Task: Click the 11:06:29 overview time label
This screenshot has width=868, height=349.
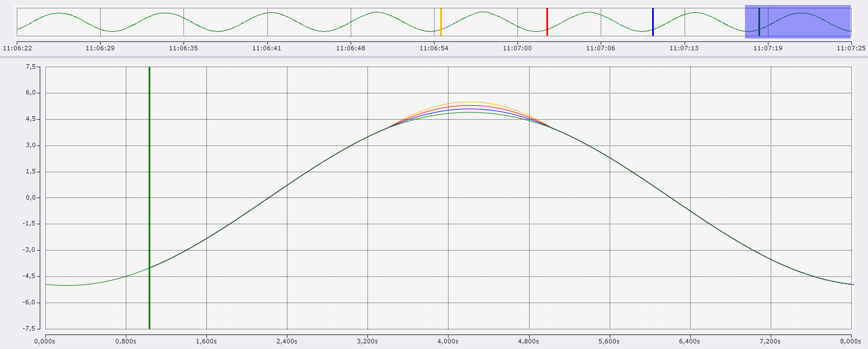Action: pyautogui.click(x=100, y=48)
